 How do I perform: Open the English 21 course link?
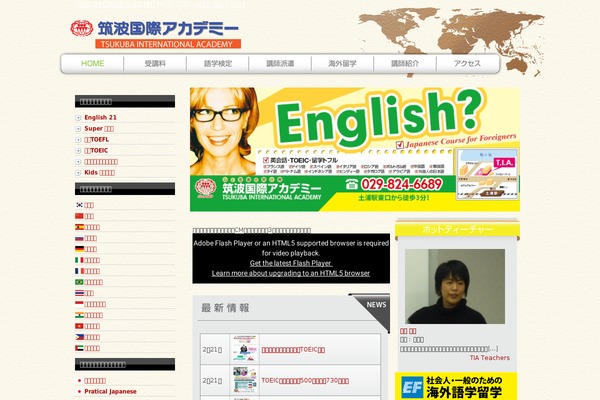(x=100, y=118)
